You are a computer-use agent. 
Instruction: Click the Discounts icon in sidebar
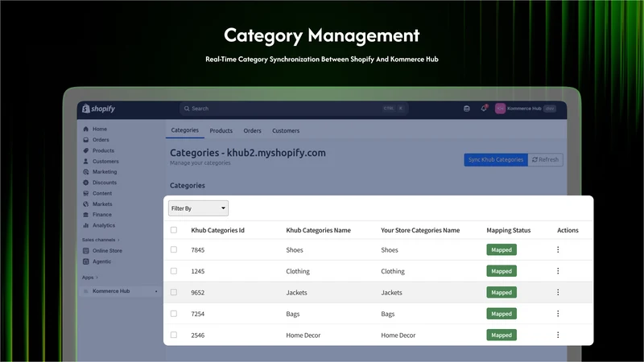point(86,183)
